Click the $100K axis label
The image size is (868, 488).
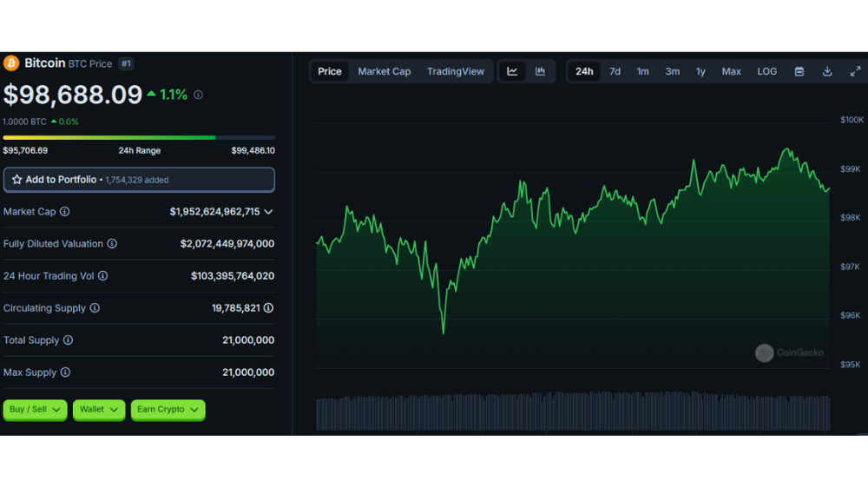click(x=852, y=120)
